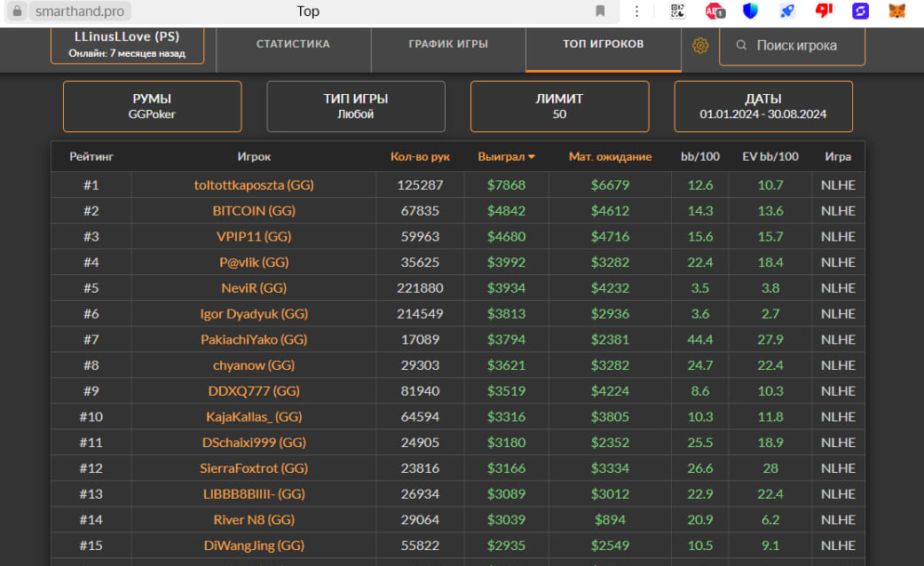Screen dimensions: 924x566
Task: Click the NLHE cell in row #1
Action: click(838, 185)
